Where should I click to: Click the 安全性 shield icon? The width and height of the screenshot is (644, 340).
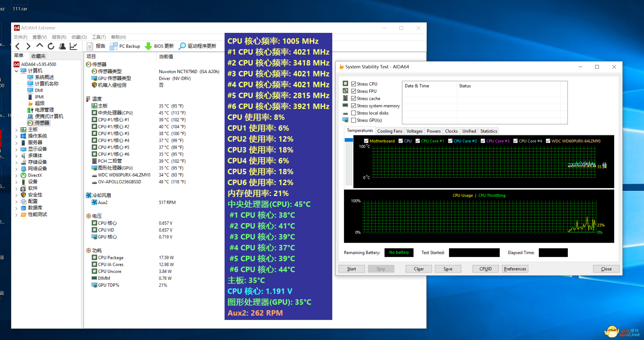23,195
